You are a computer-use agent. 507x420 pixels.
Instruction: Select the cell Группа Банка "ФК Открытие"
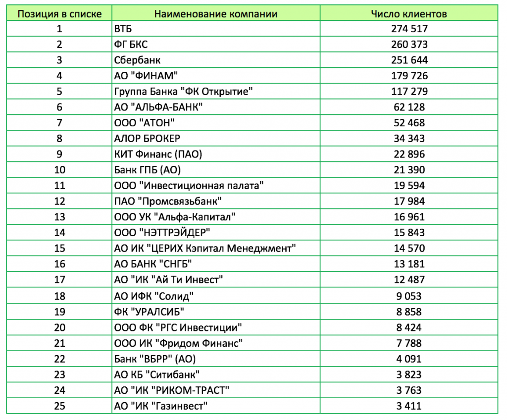click(x=216, y=91)
